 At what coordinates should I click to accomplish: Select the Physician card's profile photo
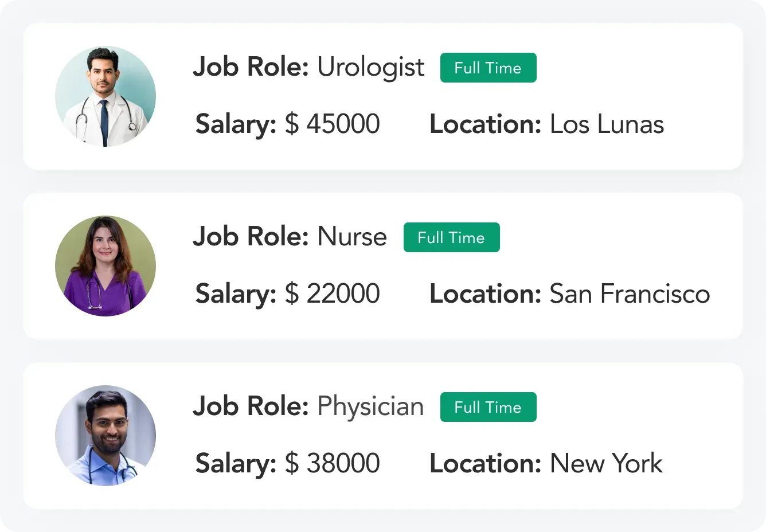(105, 436)
